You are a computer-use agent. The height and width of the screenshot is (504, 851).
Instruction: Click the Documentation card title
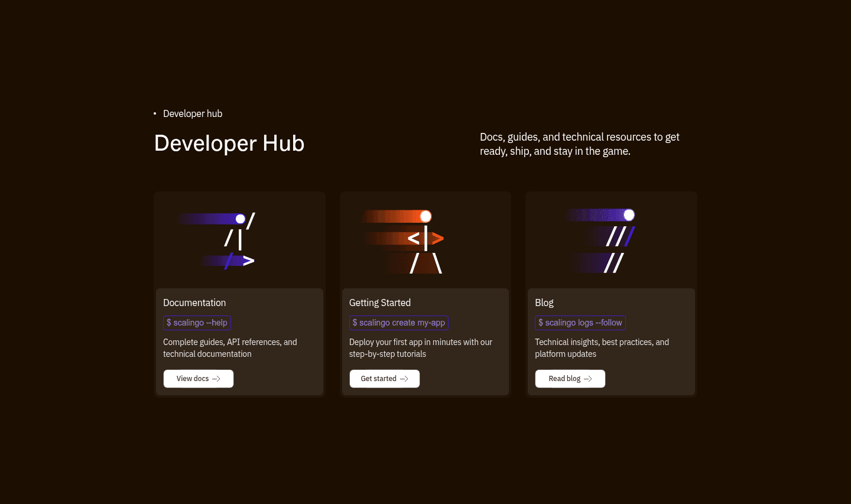point(194,303)
